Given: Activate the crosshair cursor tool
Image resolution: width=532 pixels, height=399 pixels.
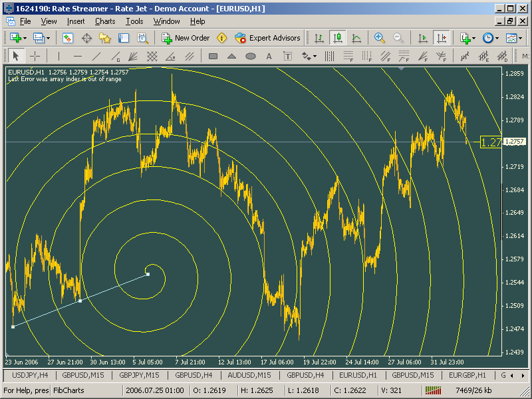Looking at the screenshot, I should [x=35, y=56].
